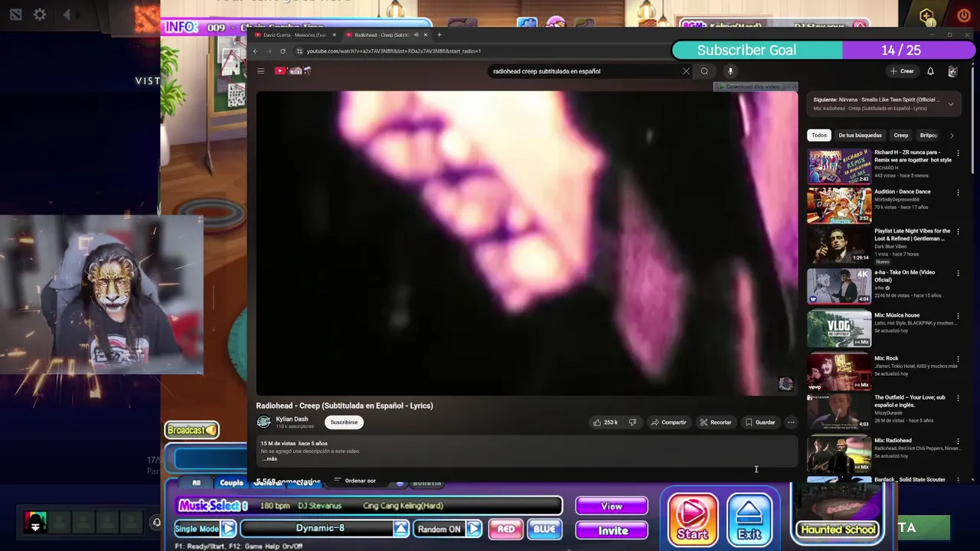This screenshot has height=551, width=980.
Task: Open options for a-ha Take On Me video
Action: click(x=958, y=272)
